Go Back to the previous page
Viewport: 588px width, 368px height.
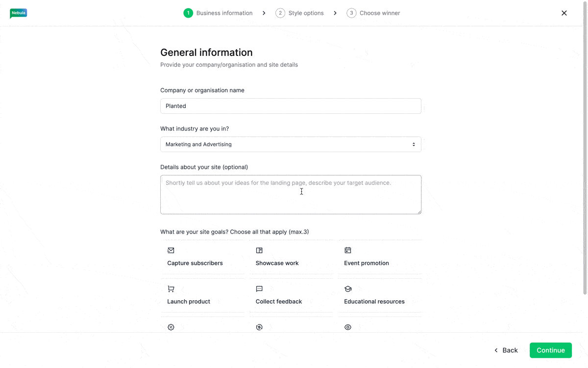506,350
